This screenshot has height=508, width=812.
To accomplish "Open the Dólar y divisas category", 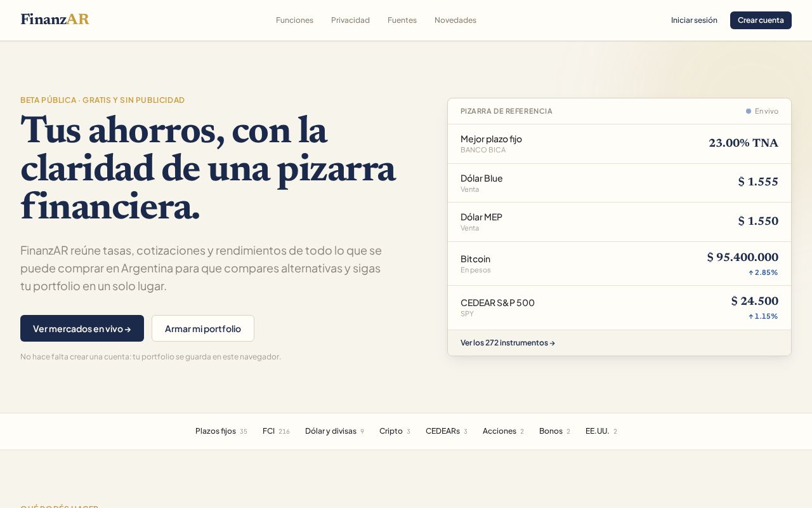I will click(334, 431).
